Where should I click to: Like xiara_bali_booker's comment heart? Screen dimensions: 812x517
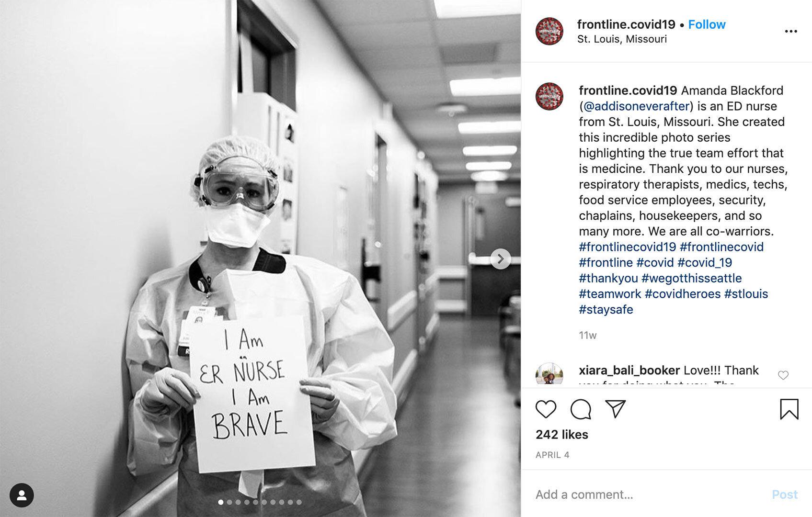[783, 375]
